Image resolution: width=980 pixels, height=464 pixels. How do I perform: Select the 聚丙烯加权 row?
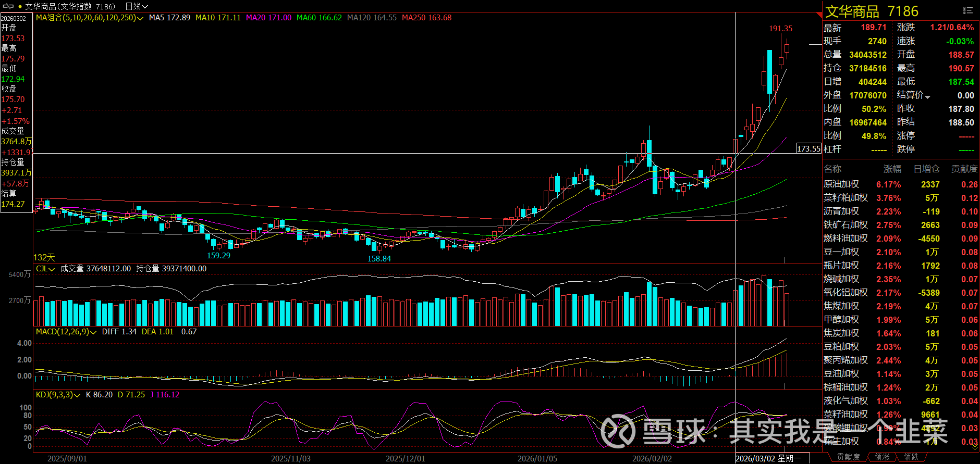click(901, 360)
